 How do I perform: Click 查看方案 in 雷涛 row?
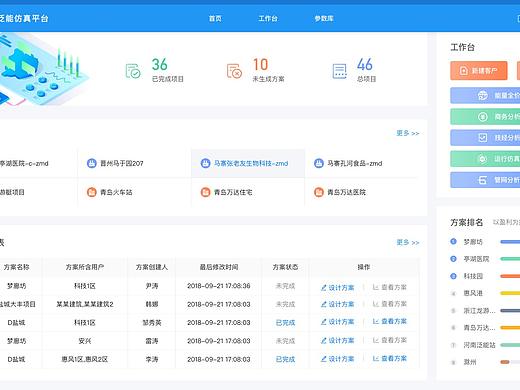(390, 340)
